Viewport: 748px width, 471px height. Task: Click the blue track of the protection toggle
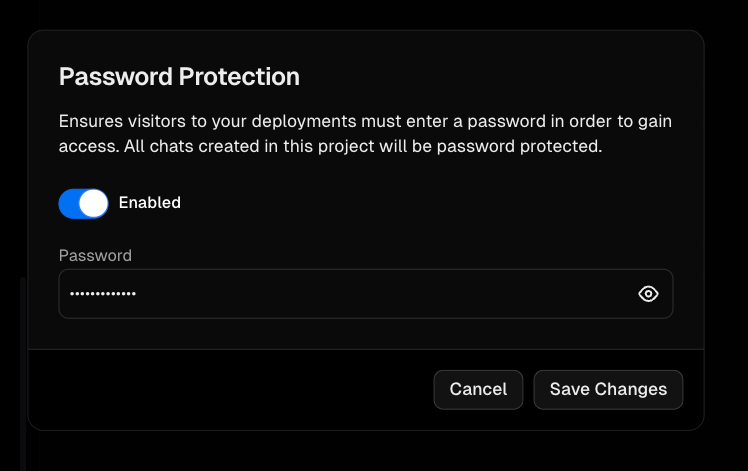[x=68, y=204]
